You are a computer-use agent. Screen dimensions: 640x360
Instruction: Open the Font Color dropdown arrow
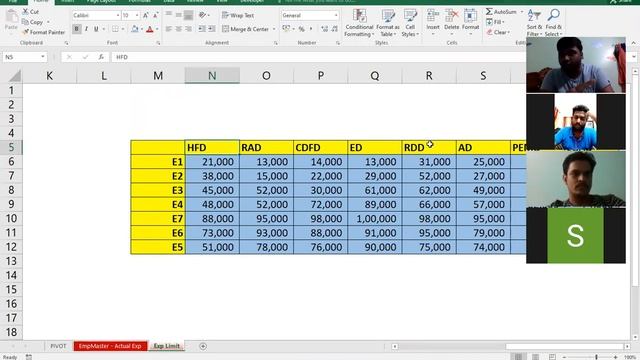157,29
